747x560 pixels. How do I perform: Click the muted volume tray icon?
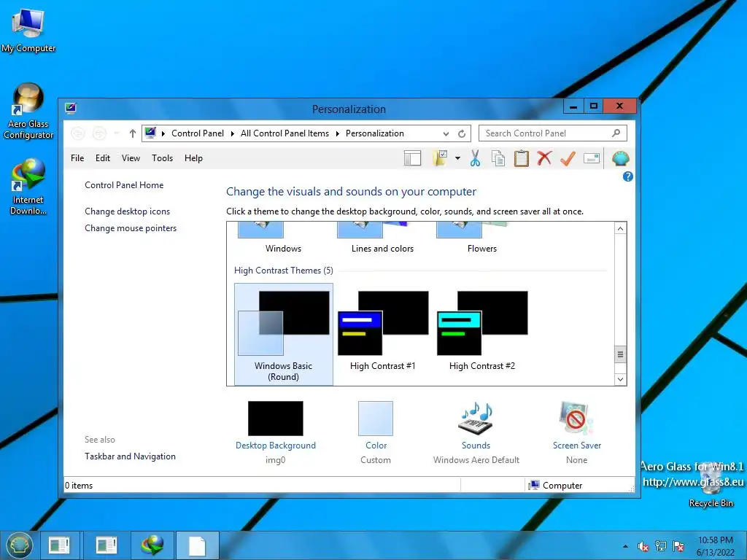click(643, 546)
